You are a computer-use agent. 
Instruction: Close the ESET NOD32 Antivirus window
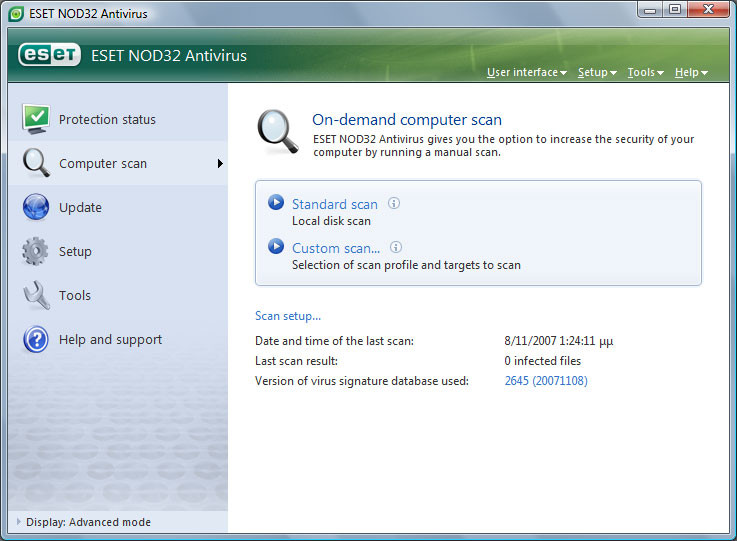coord(708,9)
